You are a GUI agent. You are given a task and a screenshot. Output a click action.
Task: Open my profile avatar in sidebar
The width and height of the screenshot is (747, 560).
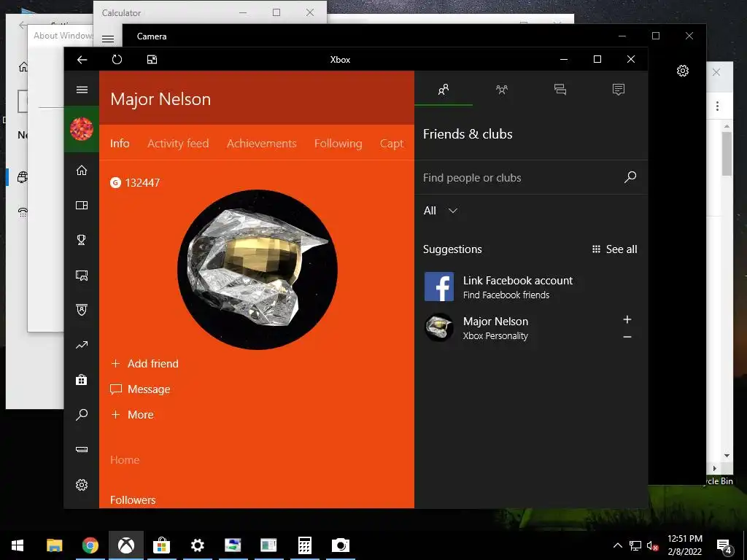(82, 129)
